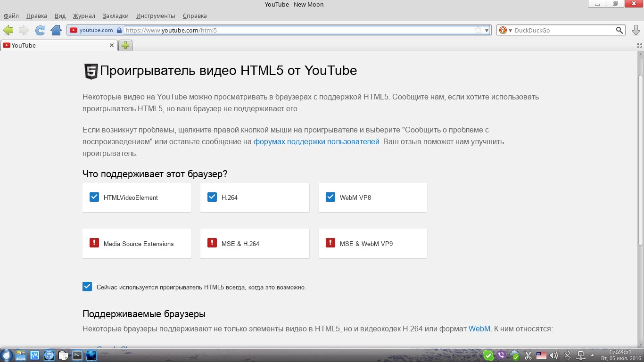Viewport: 644px width, 362px height.
Task: Click the Bluetooth tray icon
Action: [568, 355]
